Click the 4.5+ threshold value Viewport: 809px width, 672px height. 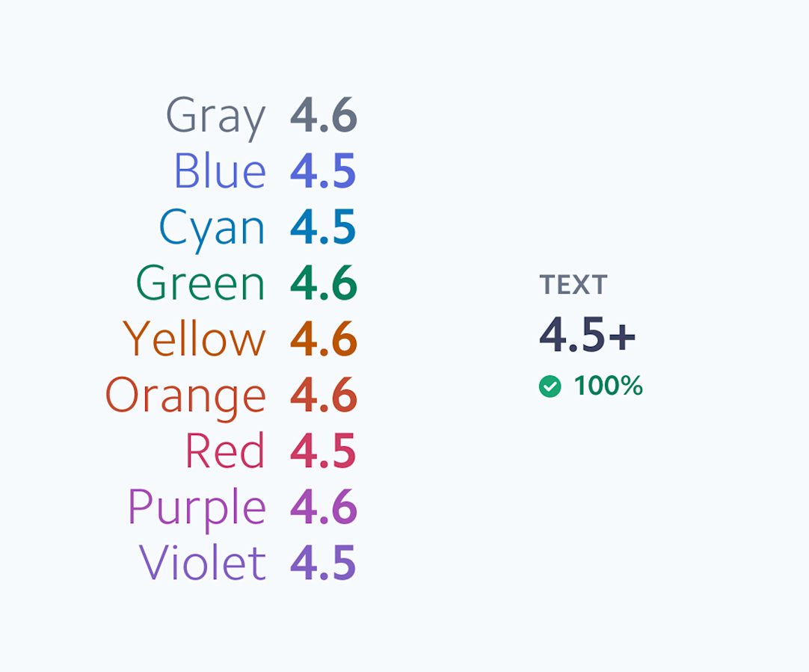pos(587,335)
